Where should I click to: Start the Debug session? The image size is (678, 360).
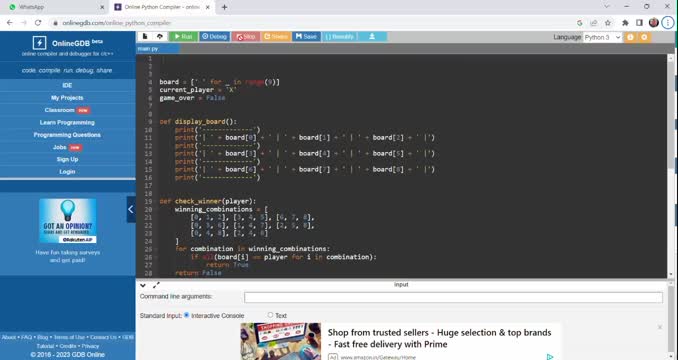click(x=214, y=37)
